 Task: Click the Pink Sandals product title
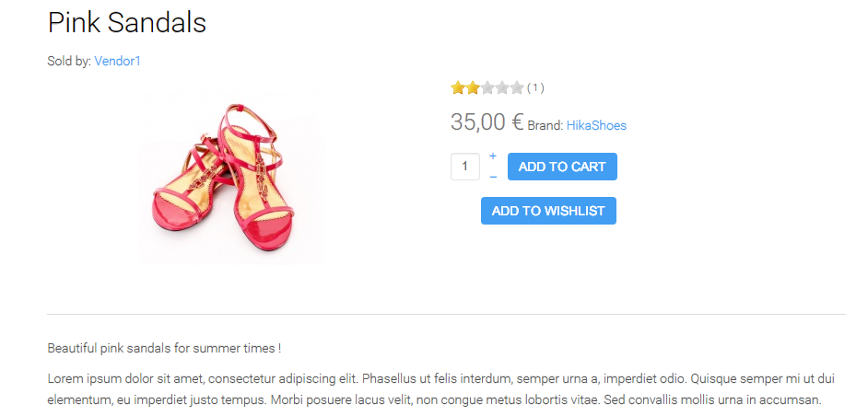127,22
